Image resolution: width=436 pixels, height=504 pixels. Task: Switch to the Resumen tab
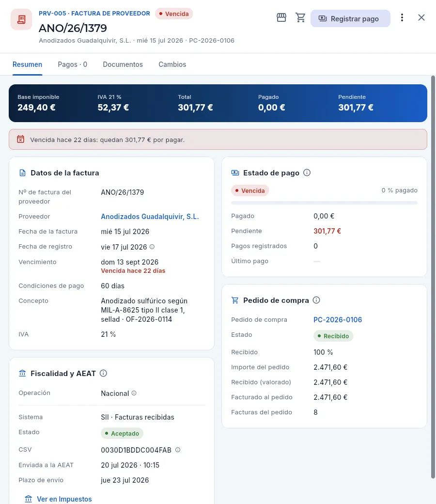27,64
